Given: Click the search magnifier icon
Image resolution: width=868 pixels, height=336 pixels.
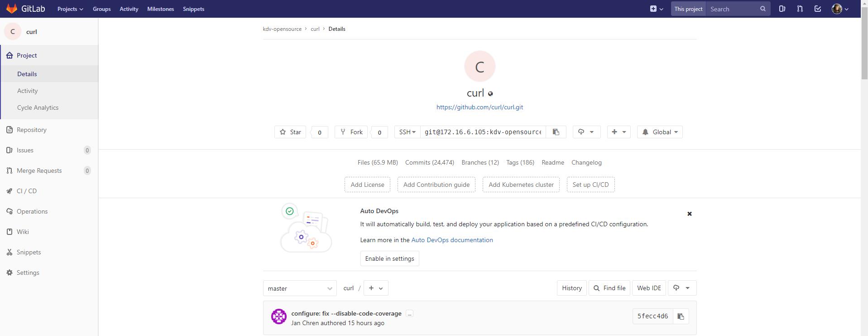Looking at the screenshot, I should coord(762,9).
